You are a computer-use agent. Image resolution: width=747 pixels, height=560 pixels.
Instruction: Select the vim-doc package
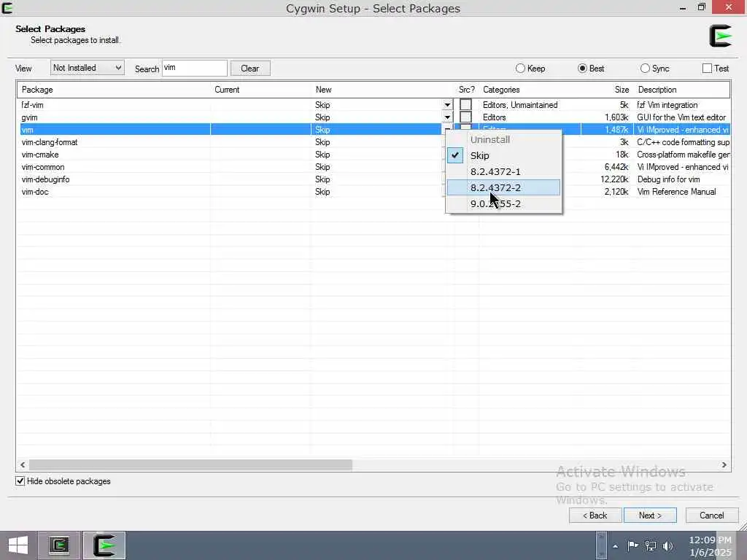click(x=35, y=192)
